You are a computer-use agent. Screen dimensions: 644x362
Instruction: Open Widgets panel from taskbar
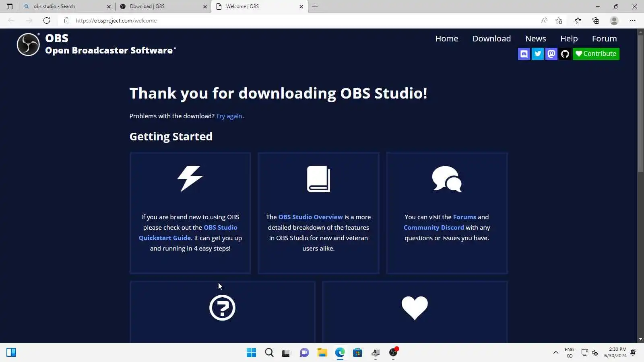(x=11, y=353)
